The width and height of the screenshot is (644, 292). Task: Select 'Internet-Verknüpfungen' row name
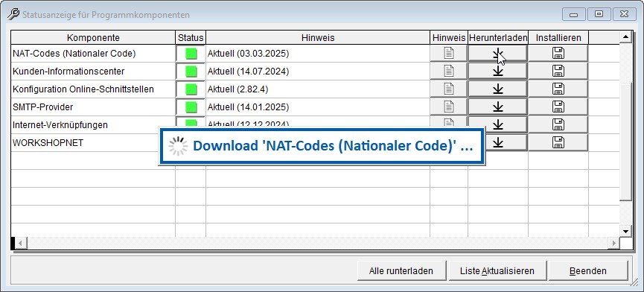(x=60, y=125)
